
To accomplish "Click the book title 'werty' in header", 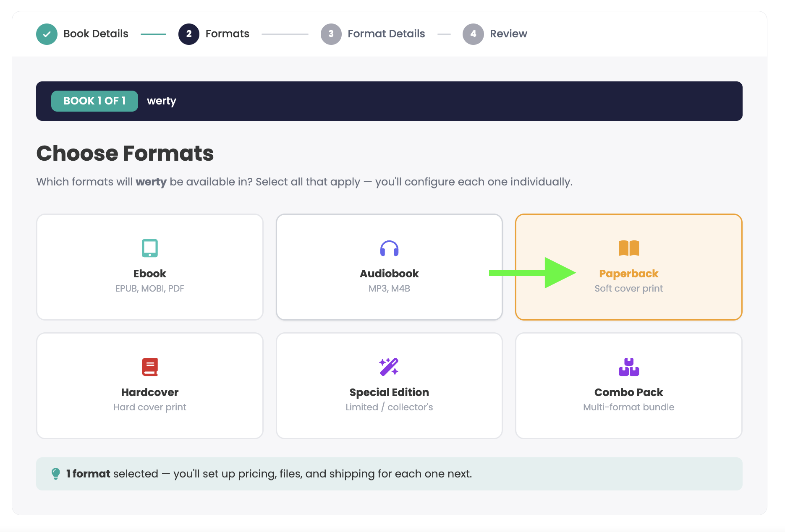I will coord(162,101).
